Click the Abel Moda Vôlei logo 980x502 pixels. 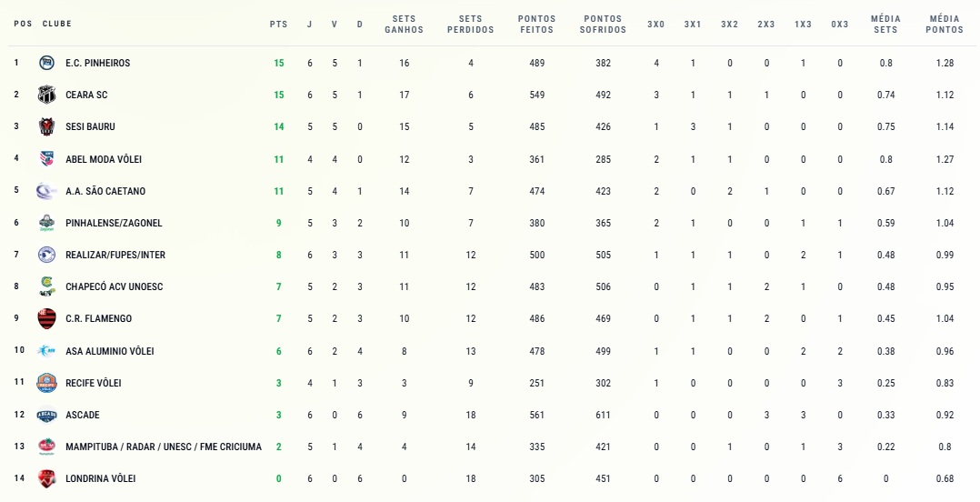point(46,159)
